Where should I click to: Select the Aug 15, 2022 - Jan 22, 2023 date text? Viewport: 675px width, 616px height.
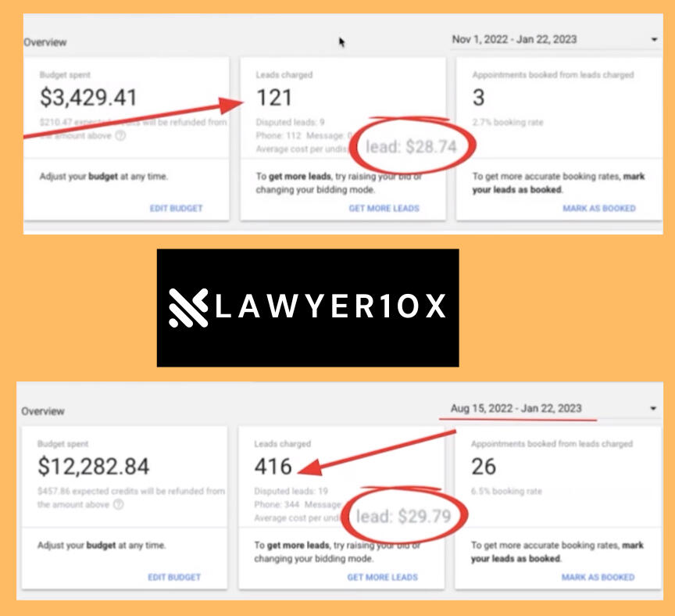[516, 408]
